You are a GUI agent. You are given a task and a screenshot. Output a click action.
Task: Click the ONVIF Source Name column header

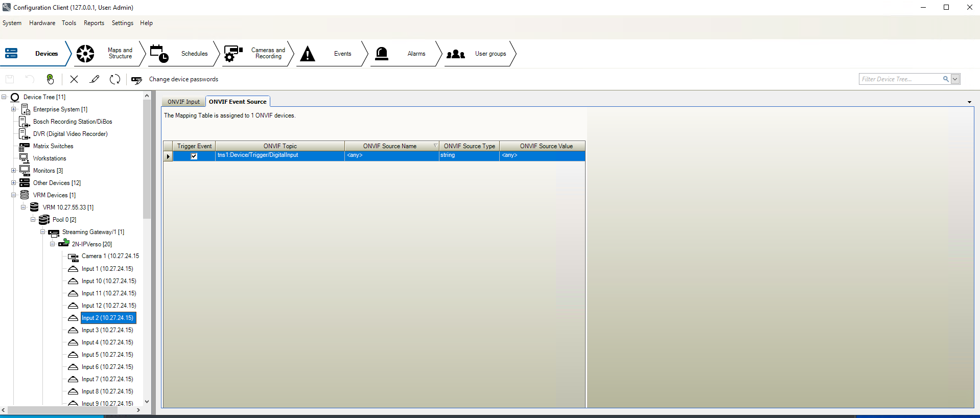click(390, 146)
